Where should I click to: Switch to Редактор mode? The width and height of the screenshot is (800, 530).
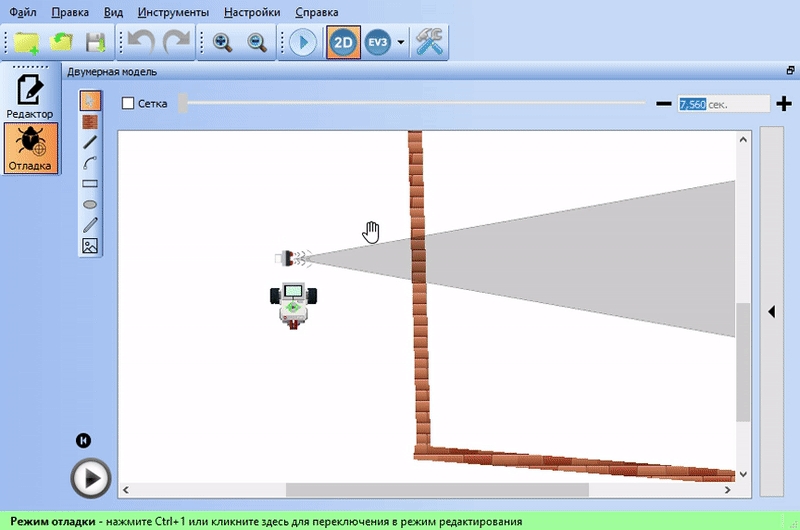pyautogui.click(x=31, y=96)
